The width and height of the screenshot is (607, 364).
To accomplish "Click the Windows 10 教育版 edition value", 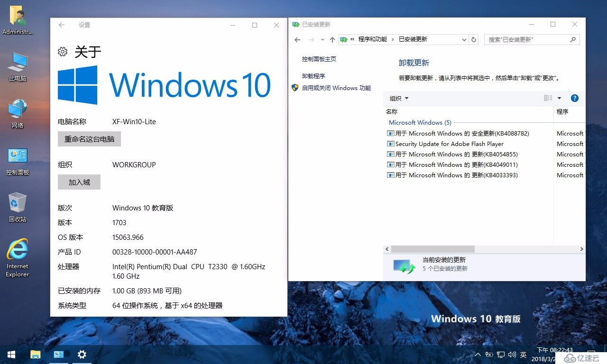I will pyautogui.click(x=143, y=208).
